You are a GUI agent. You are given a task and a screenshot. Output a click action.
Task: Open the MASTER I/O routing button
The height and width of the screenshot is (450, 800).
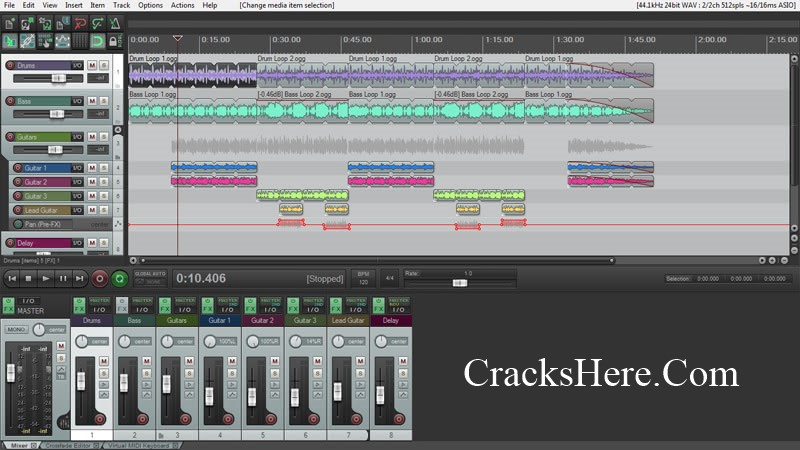29,301
